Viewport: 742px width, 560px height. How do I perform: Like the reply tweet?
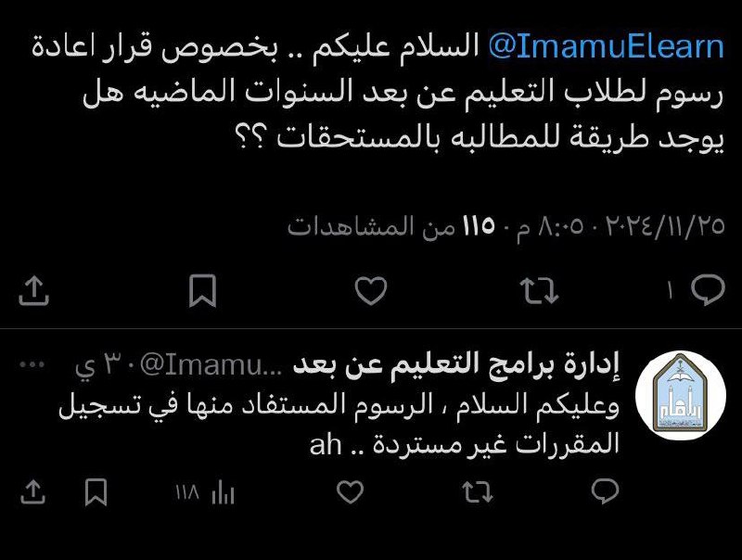pyautogui.click(x=351, y=491)
